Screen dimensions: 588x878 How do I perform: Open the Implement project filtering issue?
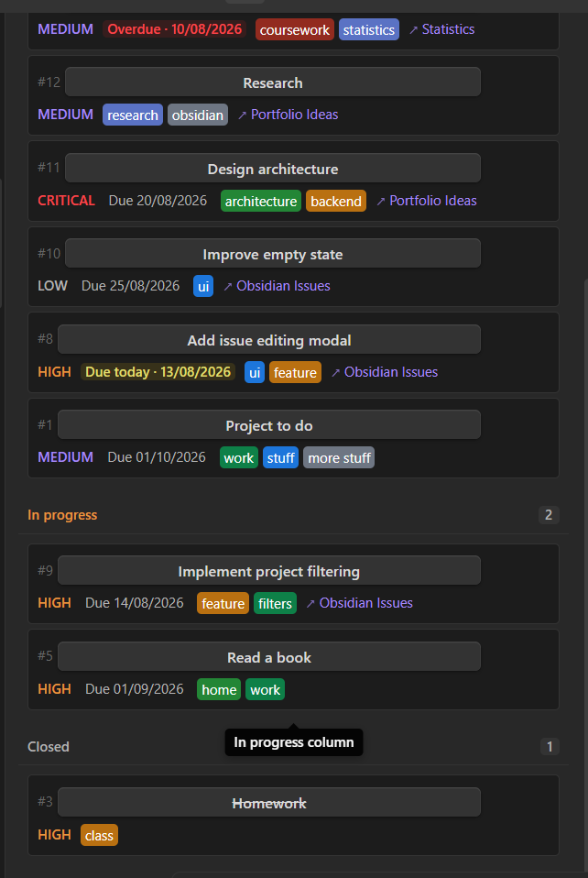click(x=269, y=571)
